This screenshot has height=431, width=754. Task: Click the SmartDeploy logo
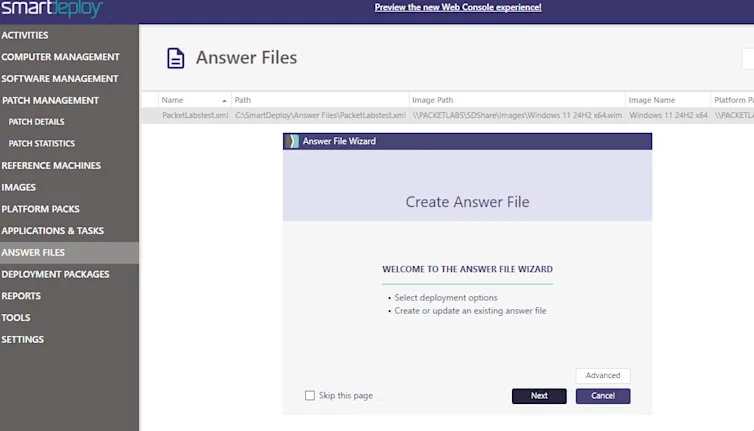pos(51,8)
